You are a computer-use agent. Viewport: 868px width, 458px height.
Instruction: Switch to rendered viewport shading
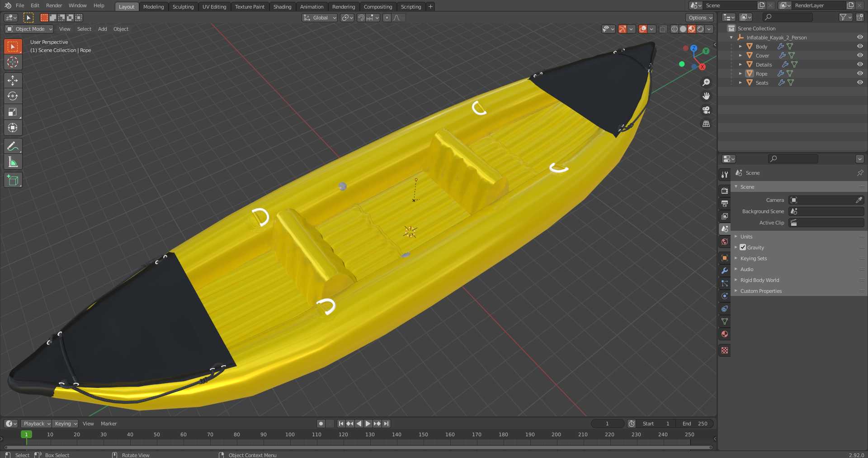pyautogui.click(x=700, y=29)
